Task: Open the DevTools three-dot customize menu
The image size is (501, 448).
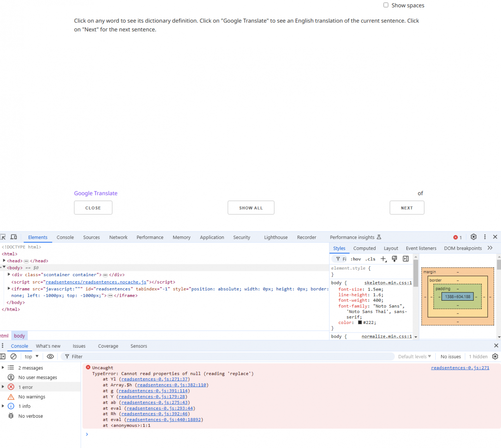Action: click(x=485, y=237)
